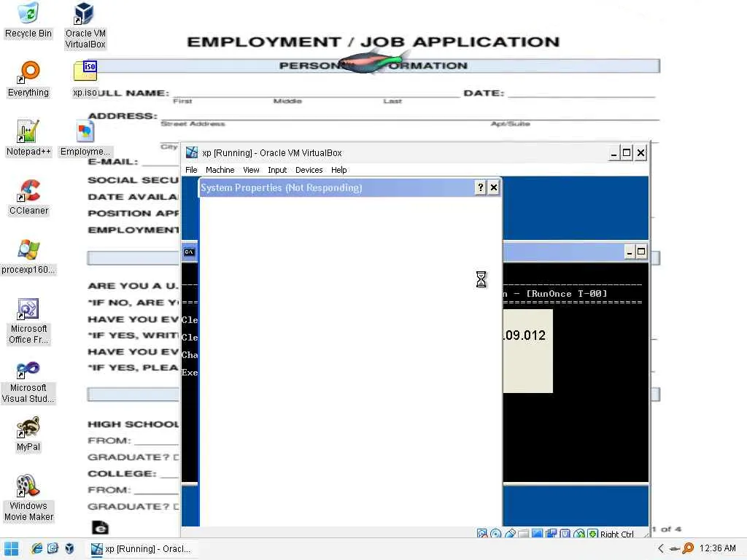Select the Microsoft Visual Studio shortcut
747x560 pixels.
[x=28, y=381]
